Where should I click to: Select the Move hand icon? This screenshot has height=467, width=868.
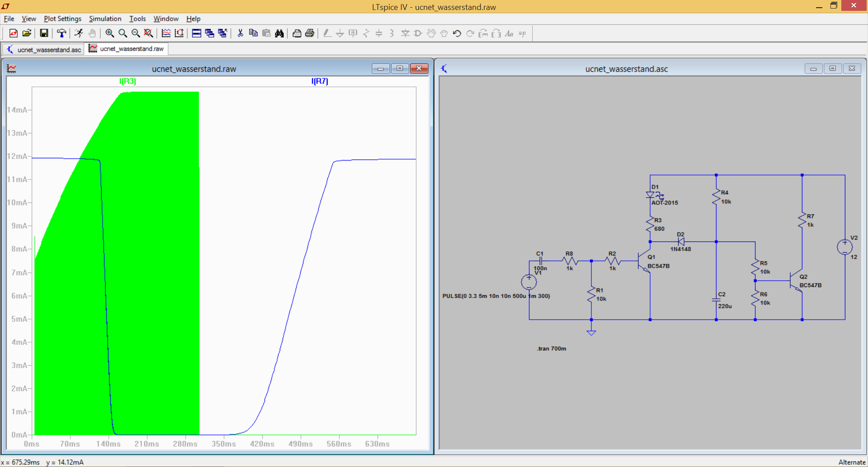coord(431,33)
